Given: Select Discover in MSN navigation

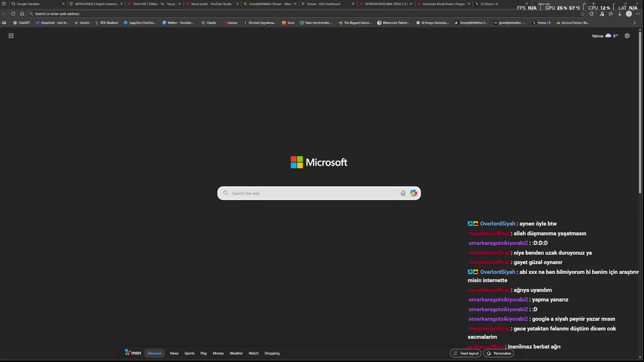Looking at the screenshot, I should 154,353.
